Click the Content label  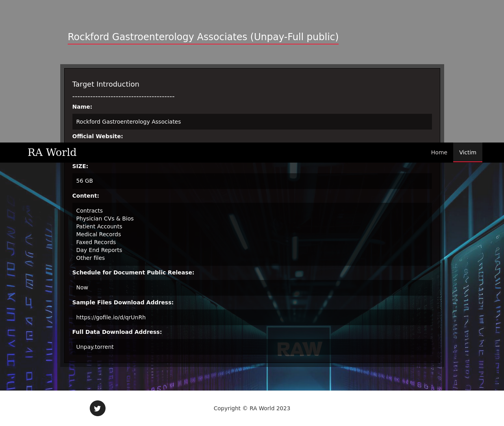click(x=85, y=196)
